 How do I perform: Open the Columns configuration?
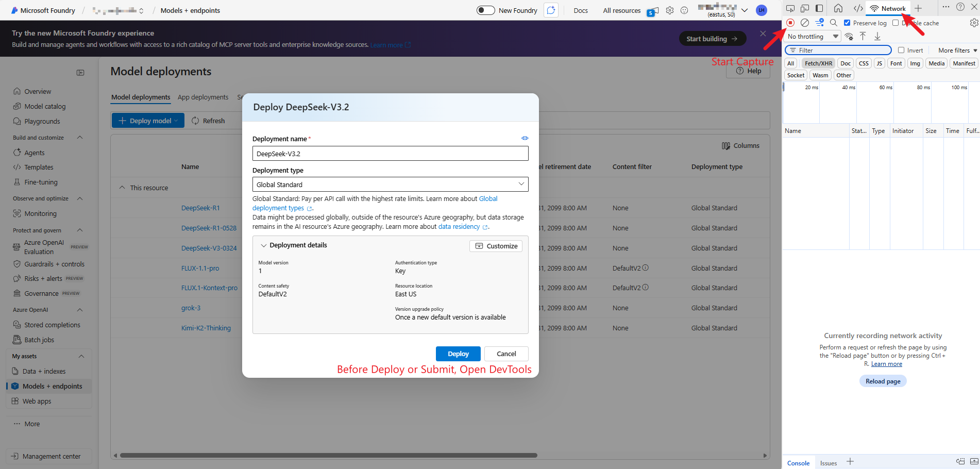(741, 145)
